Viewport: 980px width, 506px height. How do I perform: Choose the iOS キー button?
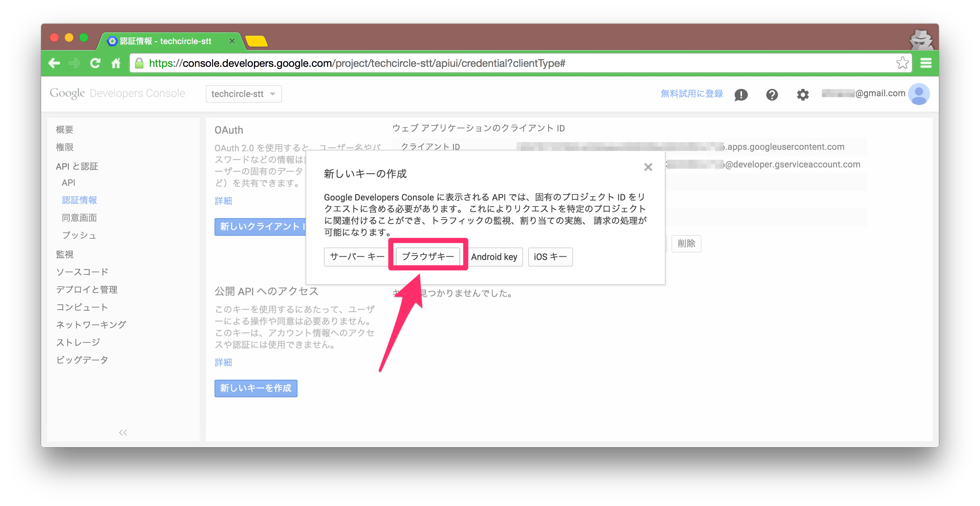tap(550, 257)
